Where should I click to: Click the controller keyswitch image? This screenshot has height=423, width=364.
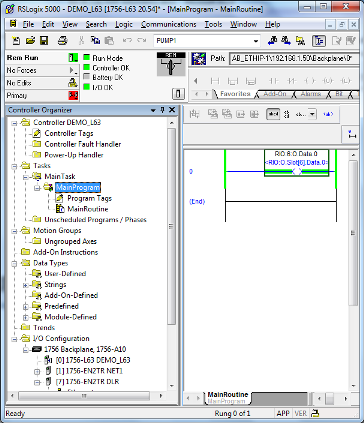[x=171, y=64]
